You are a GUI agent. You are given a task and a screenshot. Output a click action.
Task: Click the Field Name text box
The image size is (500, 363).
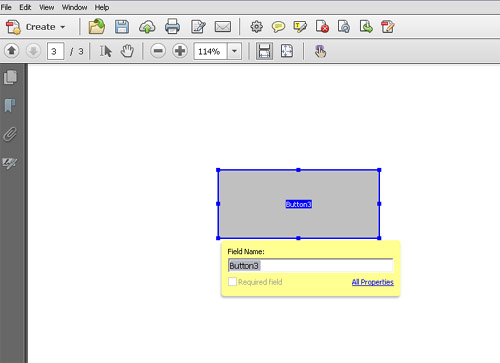(311, 266)
